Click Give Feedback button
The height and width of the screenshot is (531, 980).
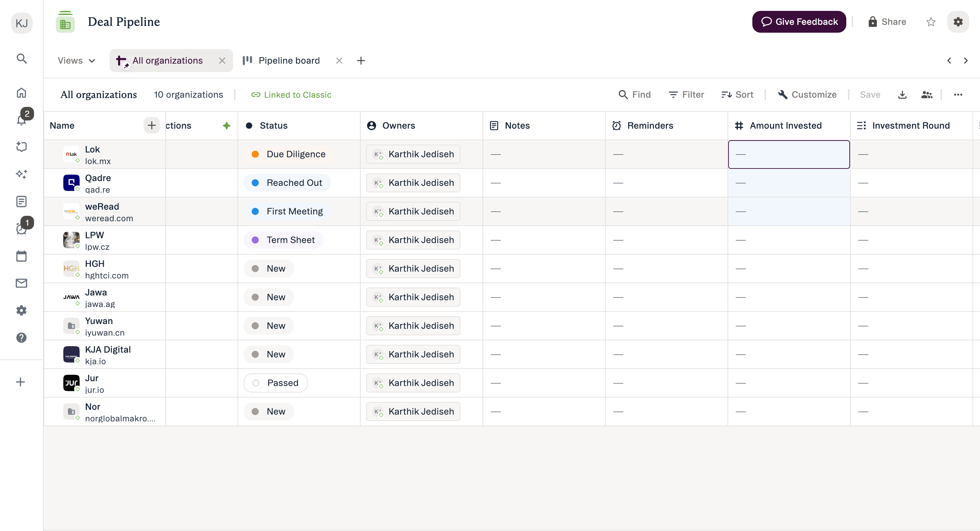coord(799,22)
